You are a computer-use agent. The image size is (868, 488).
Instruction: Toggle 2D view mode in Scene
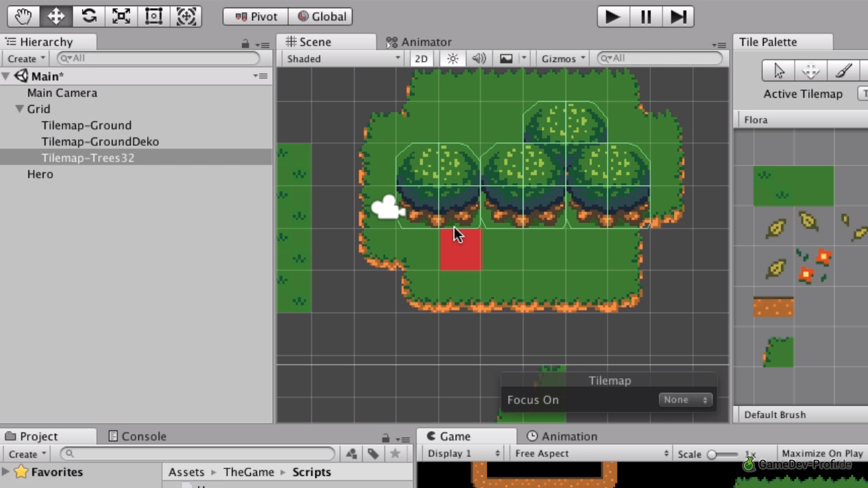421,59
